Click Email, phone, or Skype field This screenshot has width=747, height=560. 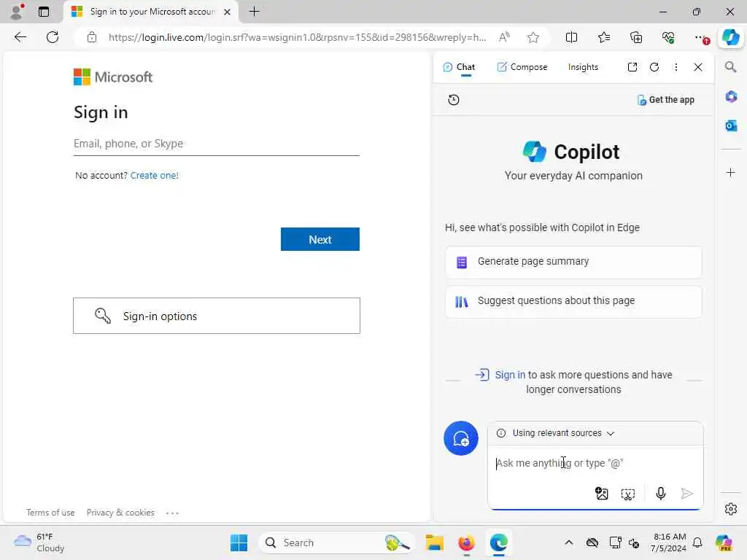click(x=216, y=144)
